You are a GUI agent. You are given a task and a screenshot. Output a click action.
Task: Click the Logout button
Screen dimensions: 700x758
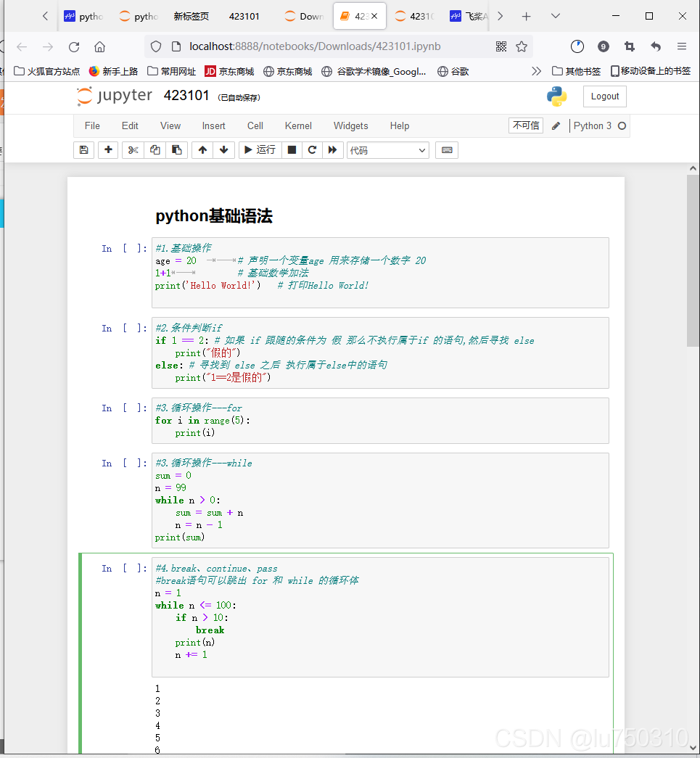(604, 96)
